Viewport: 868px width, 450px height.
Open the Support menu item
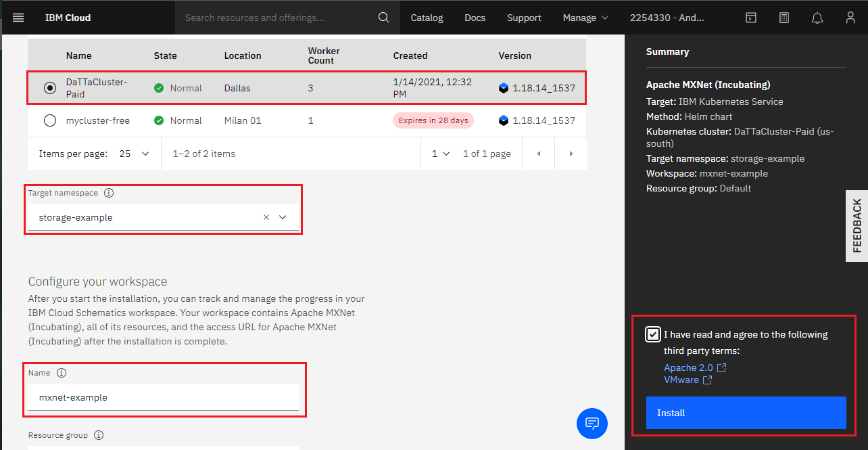pyautogui.click(x=525, y=18)
